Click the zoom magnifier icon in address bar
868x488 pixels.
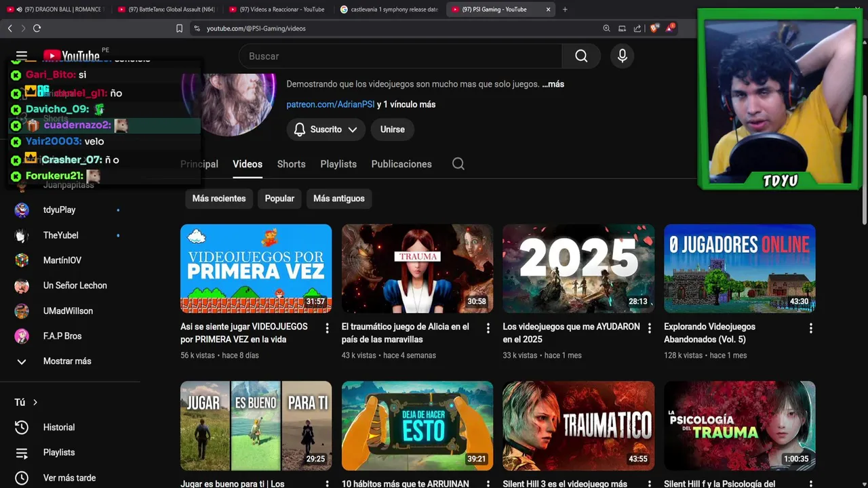tap(606, 28)
